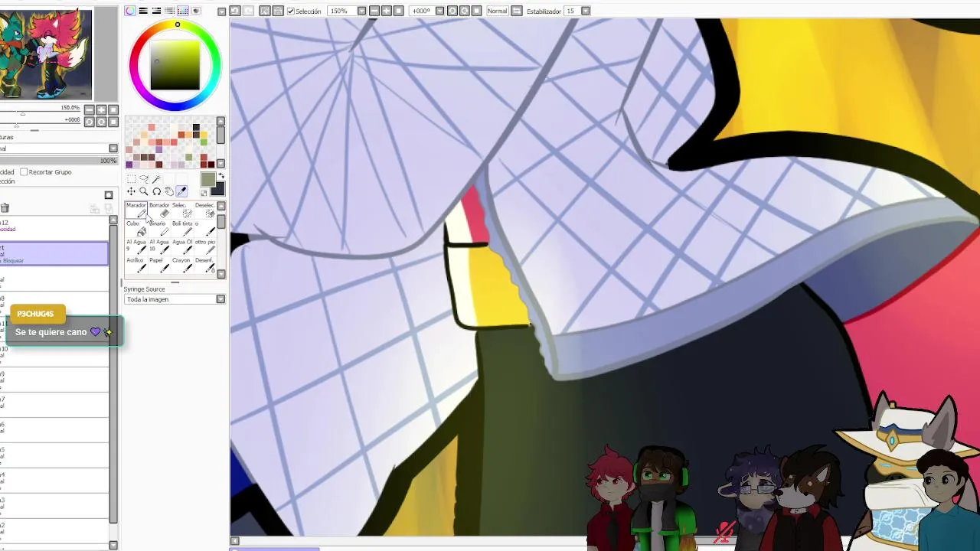
Task: Select the zoom magnifier tool
Action: click(144, 191)
